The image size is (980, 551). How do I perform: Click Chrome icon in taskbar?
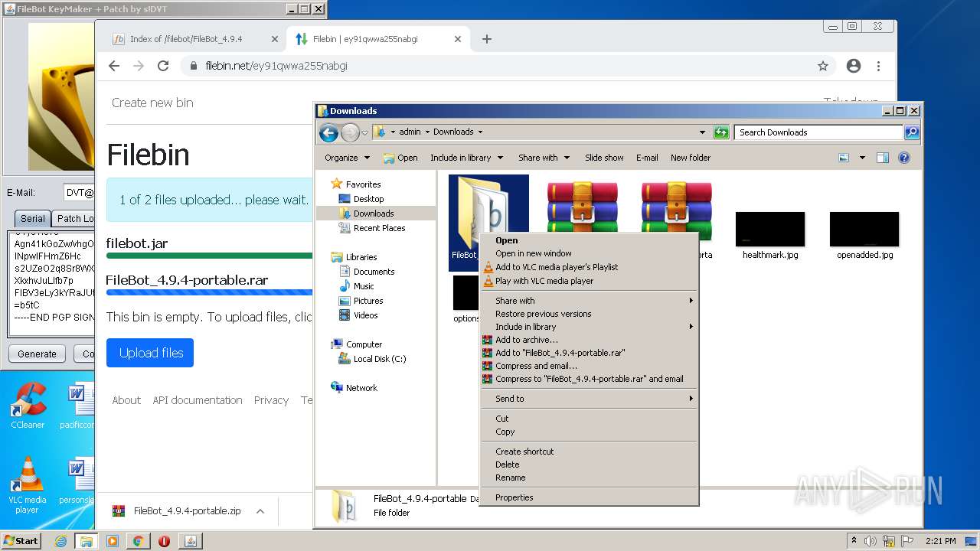point(138,541)
